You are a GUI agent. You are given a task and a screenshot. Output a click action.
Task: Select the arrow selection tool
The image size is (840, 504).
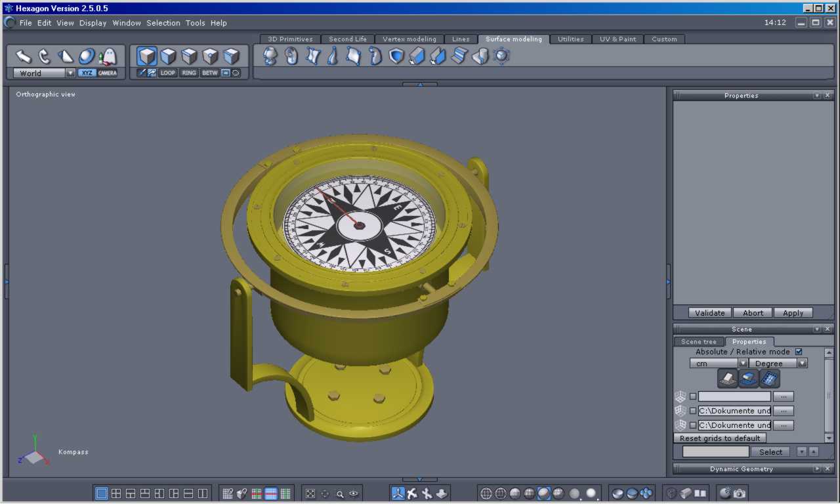(x=24, y=56)
